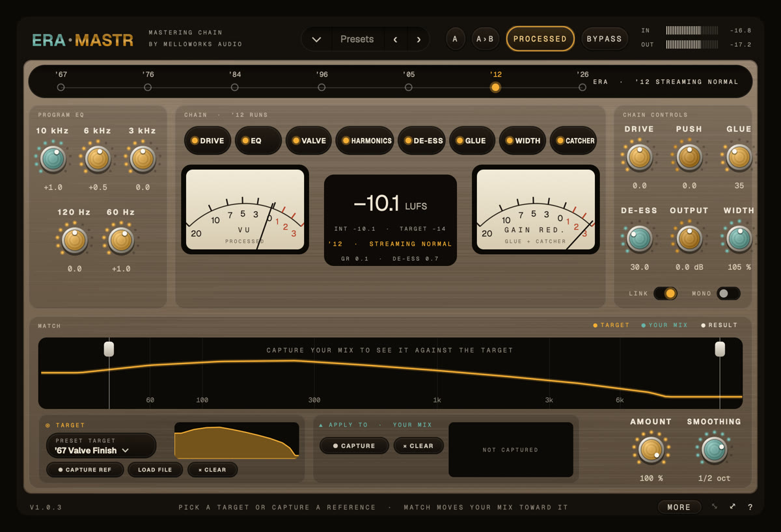Click the BYPASS button
Image resolution: width=781 pixels, height=532 pixels.
click(605, 39)
